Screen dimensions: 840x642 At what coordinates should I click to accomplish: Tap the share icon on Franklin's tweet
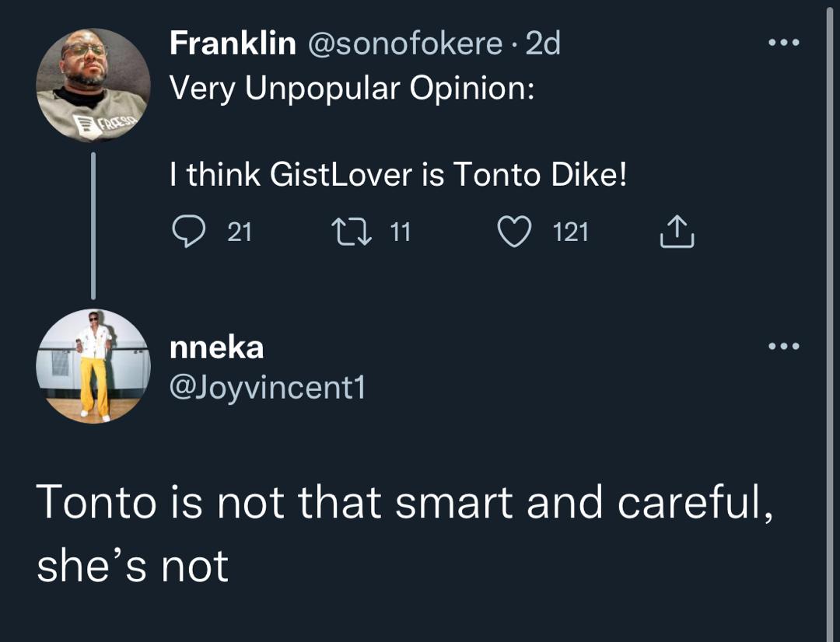click(x=676, y=232)
